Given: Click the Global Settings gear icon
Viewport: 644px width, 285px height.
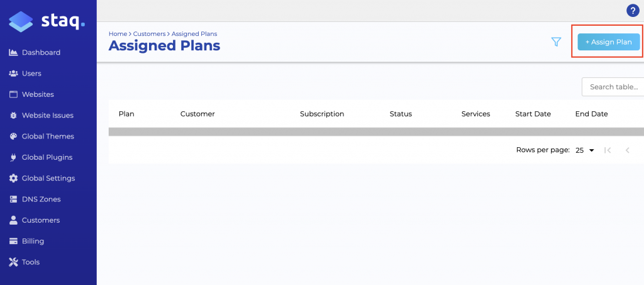Looking at the screenshot, I should [x=13, y=178].
